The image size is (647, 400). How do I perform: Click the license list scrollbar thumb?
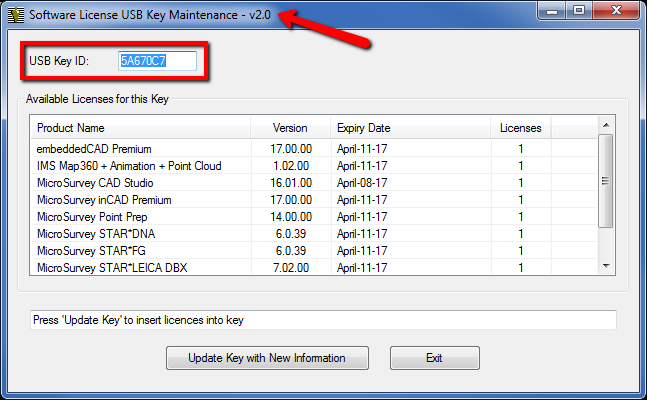(x=605, y=181)
